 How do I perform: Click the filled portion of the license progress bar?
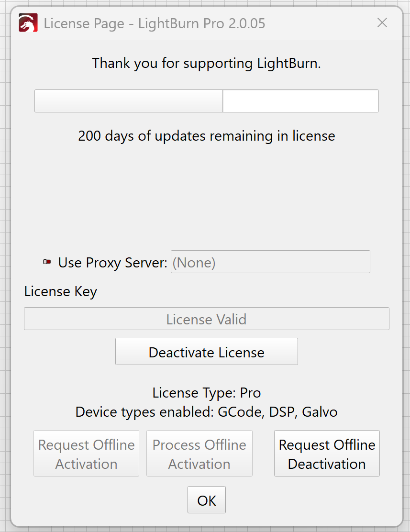point(128,101)
